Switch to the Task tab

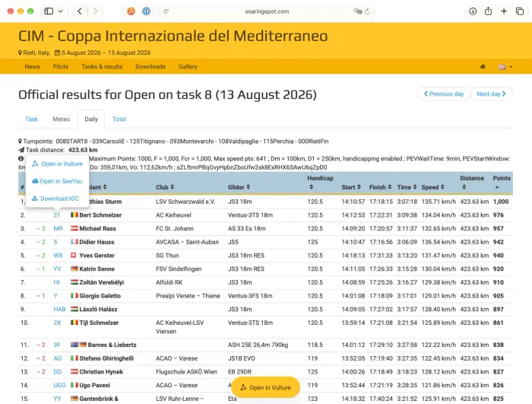(32, 119)
